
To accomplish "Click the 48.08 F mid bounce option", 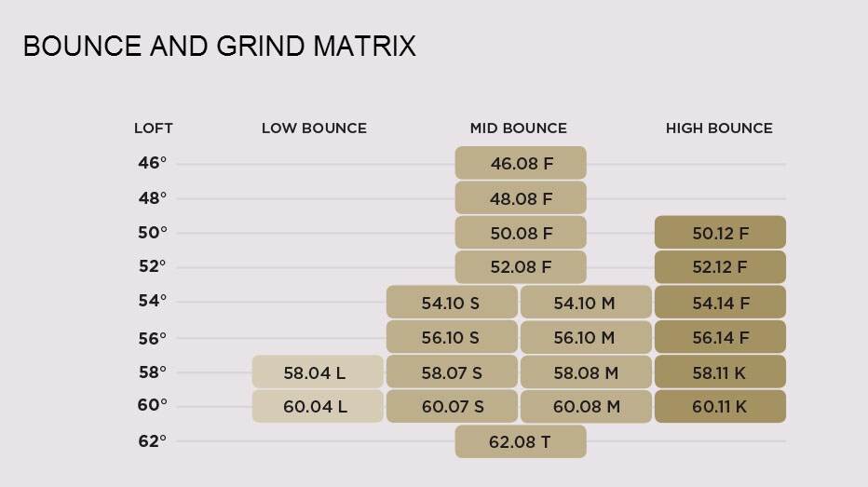I will click(521, 198).
